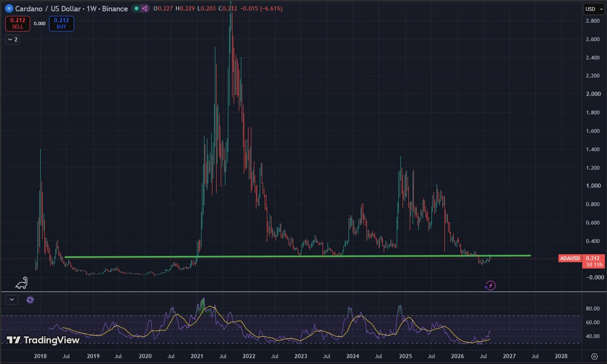Screen dimensions: 607x364
Task: Click the −0.015 (−6.61%) change value
Action: coord(261,8)
